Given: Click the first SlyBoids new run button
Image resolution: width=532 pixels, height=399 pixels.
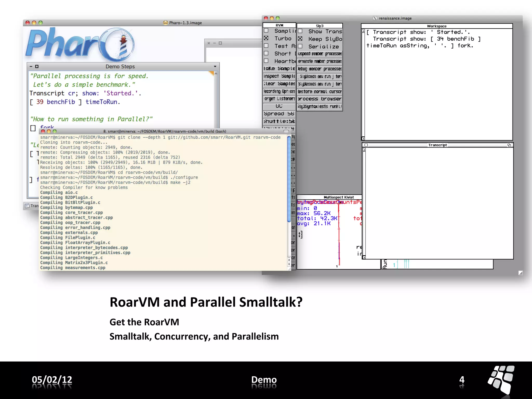Looking at the screenshot, I should point(320,76).
